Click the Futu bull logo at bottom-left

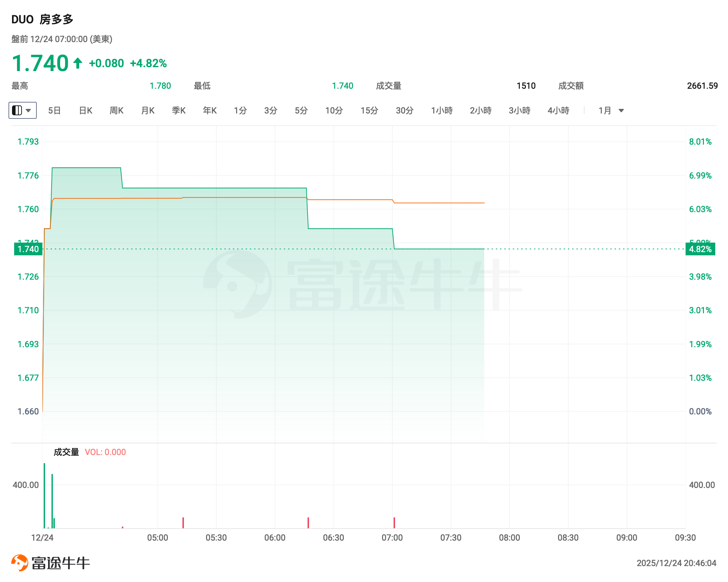point(20,563)
